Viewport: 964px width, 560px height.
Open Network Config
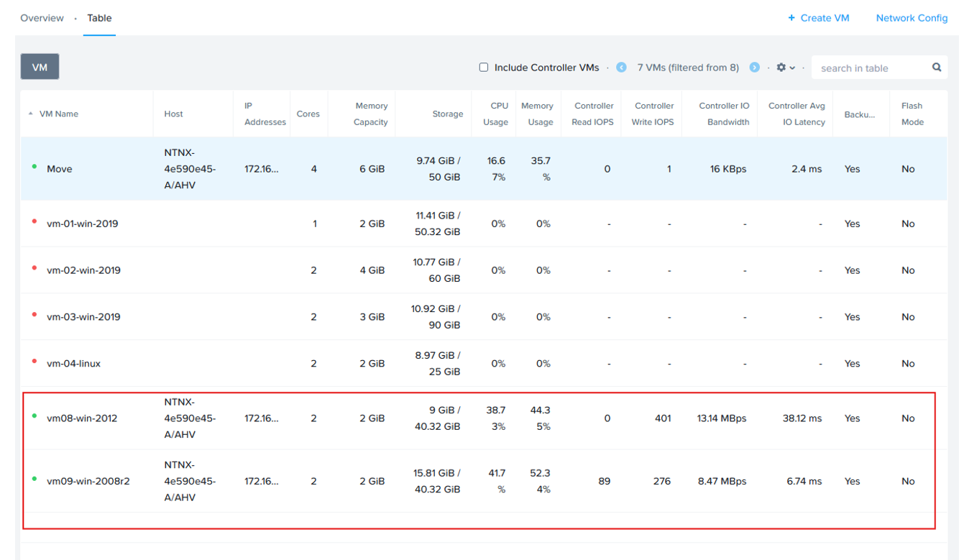click(x=912, y=18)
